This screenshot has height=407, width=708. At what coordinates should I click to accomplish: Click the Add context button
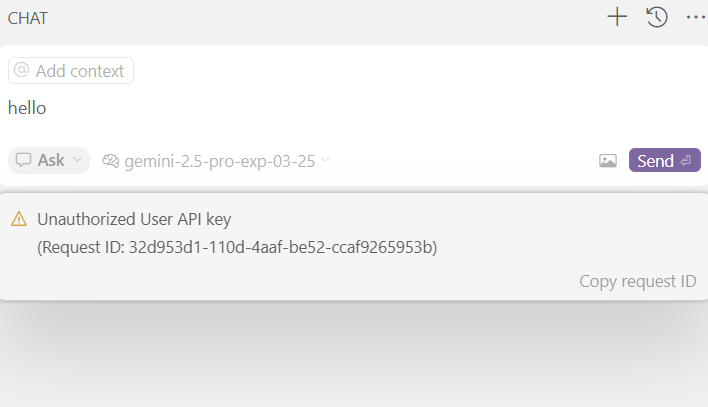(x=71, y=70)
